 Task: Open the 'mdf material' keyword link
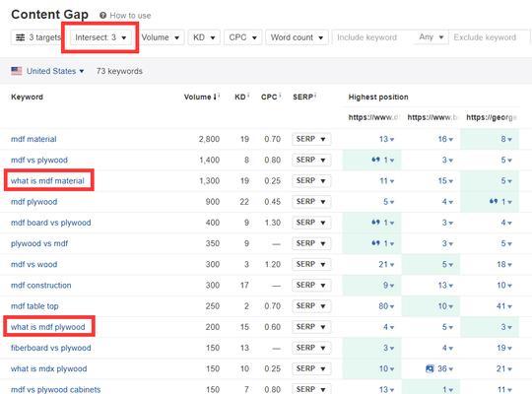click(x=33, y=139)
